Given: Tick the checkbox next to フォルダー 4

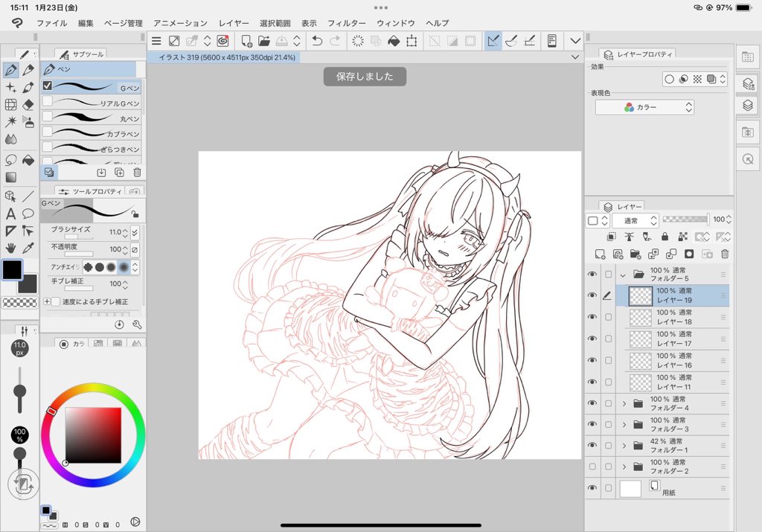Looking at the screenshot, I should pos(609,403).
